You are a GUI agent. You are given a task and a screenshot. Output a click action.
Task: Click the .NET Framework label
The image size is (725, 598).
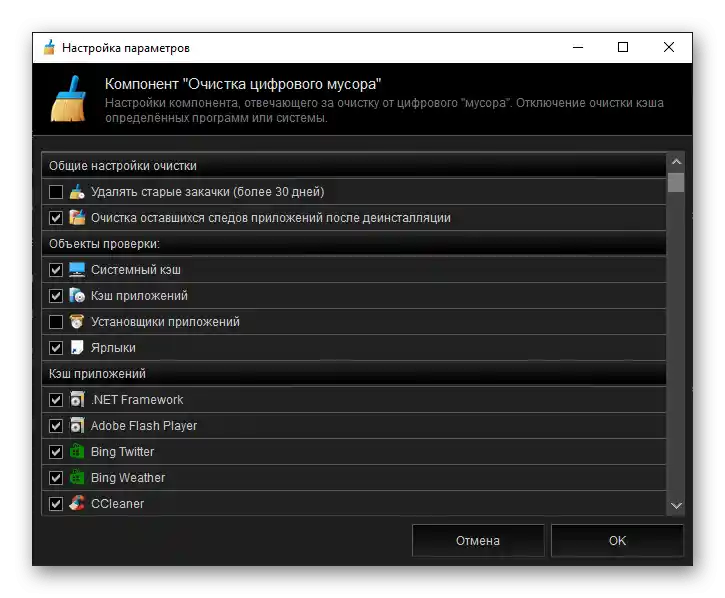click(137, 399)
